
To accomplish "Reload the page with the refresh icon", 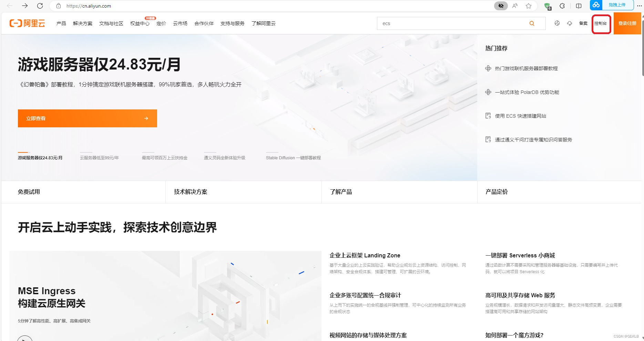I will [x=40, y=6].
